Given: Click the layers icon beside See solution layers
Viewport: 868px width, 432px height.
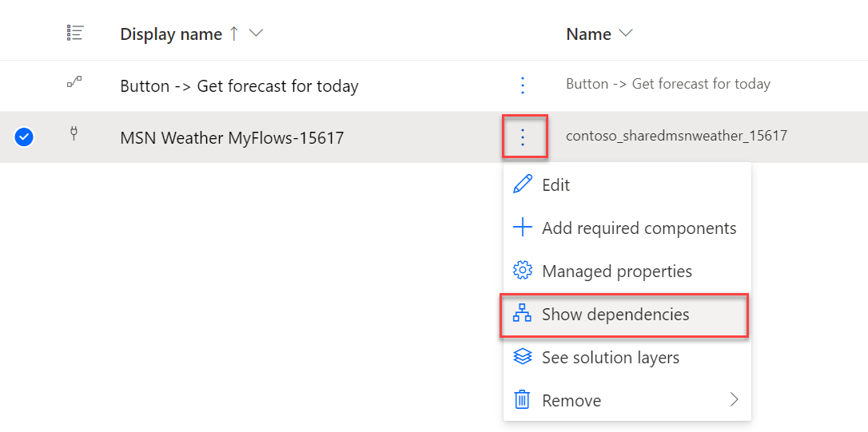Looking at the screenshot, I should pyautogui.click(x=523, y=357).
